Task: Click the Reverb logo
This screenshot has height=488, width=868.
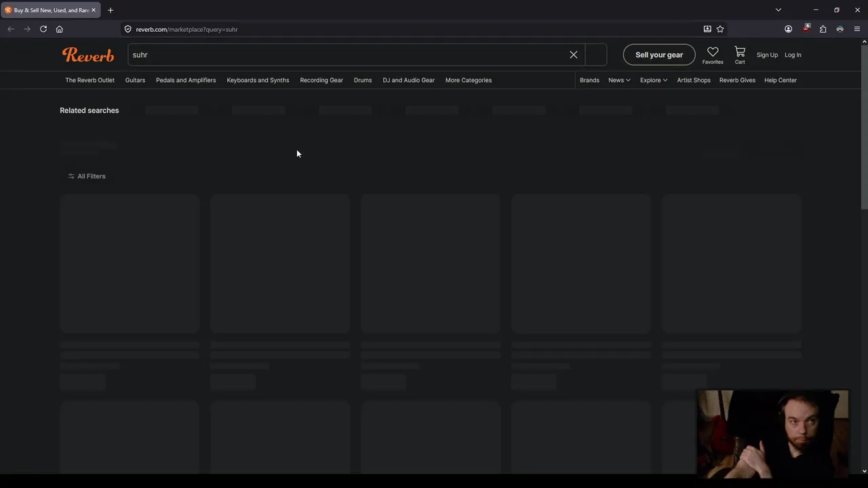Action: click(x=88, y=55)
